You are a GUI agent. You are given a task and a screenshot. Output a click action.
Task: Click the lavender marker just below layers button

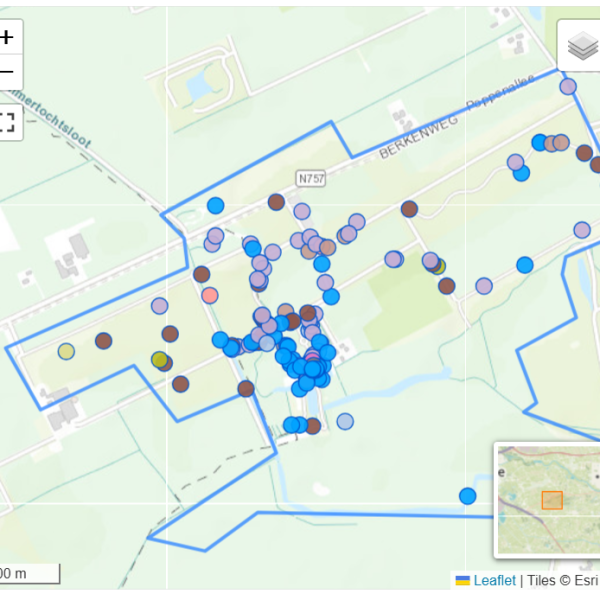tap(568, 87)
